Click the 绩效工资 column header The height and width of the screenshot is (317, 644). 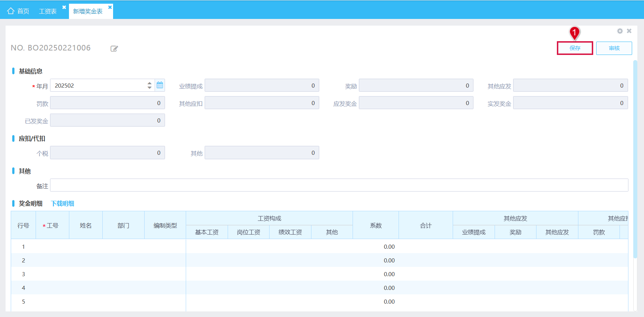coord(290,232)
